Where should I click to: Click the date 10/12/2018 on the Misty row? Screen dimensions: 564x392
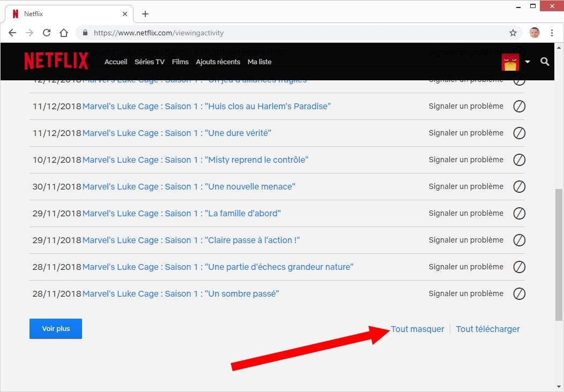57,160
